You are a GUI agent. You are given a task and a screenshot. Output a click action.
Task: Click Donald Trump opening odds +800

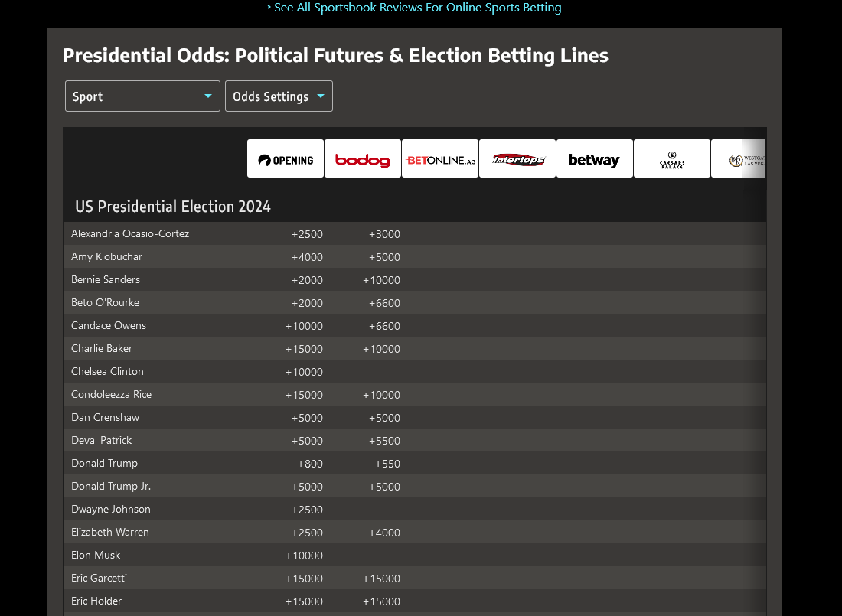pos(310,464)
